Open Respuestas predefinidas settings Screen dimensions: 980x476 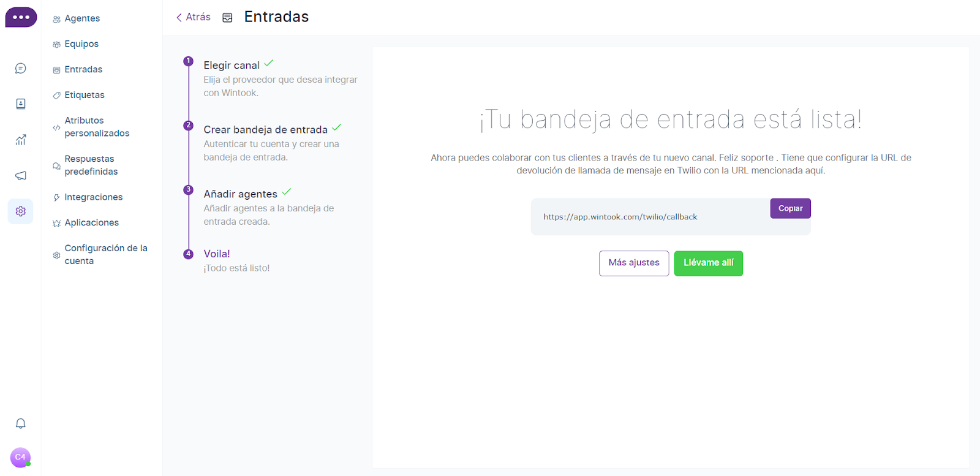91,165
